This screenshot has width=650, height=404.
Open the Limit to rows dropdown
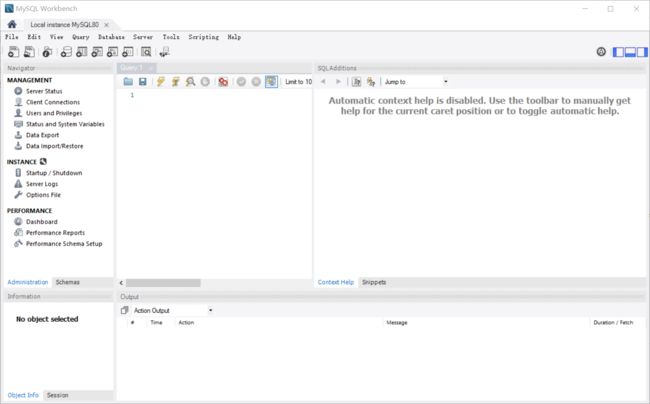pos(298,82)
